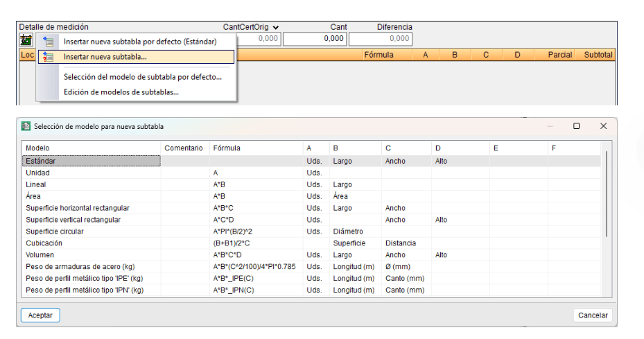Click the Diámetro cell in Superficie circular row
The width and height of the screenshot is (644, 339).
[x=355, y=232]
